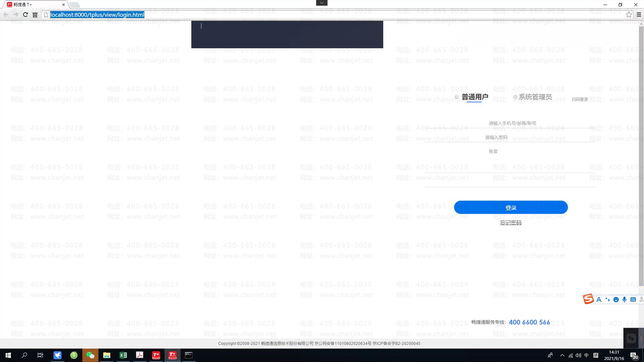Click the Sogou voice input microphone
This screenshot has width=644, height=362.
click(624, 299)
